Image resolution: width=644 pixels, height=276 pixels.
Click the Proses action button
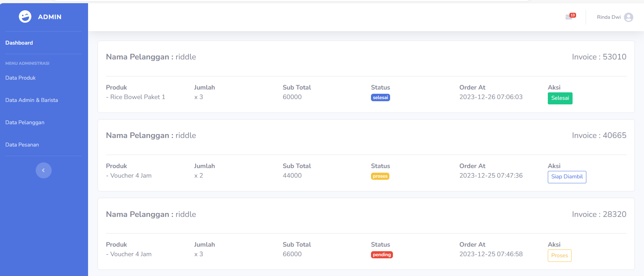(559, 255)
